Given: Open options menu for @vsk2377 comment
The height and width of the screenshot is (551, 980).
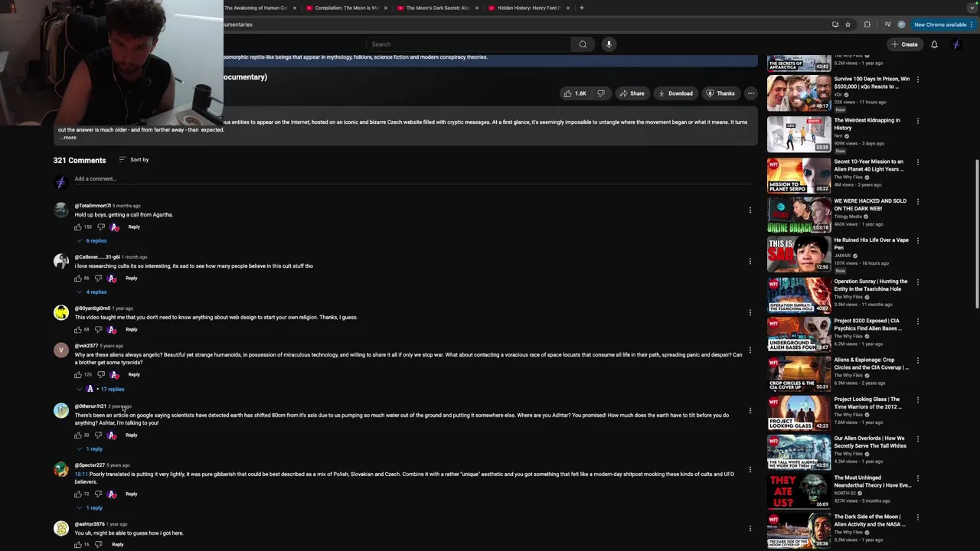Looking at the screenshot, I should pos(750,350).
